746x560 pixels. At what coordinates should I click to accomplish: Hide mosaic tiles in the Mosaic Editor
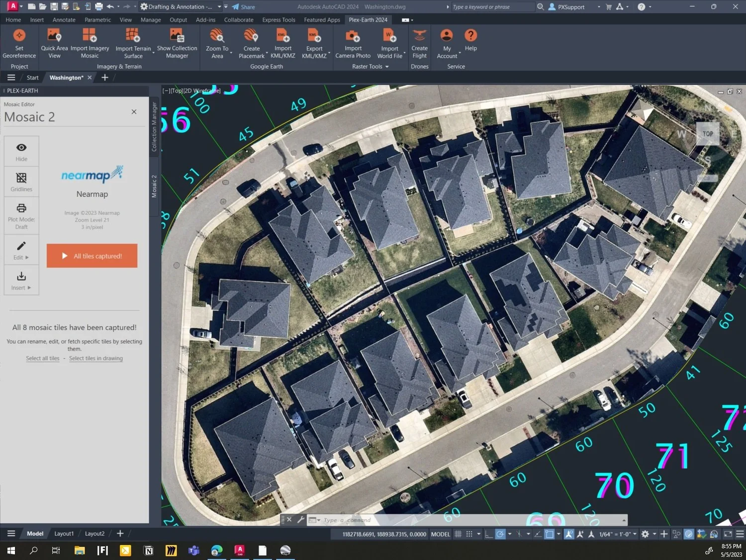click(x=21, y=151)
